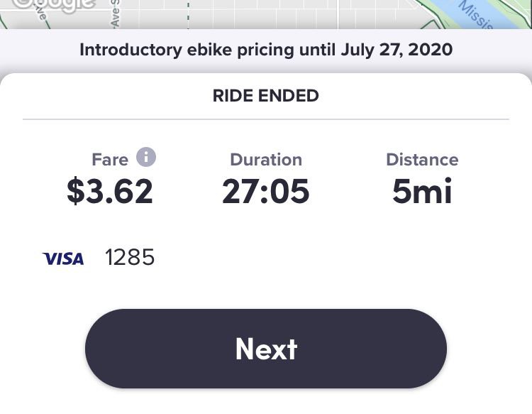
Task: Tap the Fare label
Action: point(110,159)
